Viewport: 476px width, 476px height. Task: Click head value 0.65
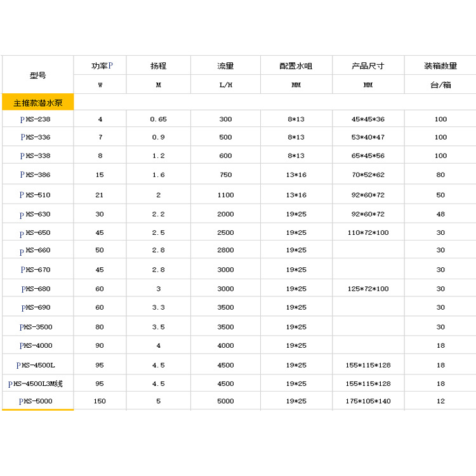click(x=158, y=119)
